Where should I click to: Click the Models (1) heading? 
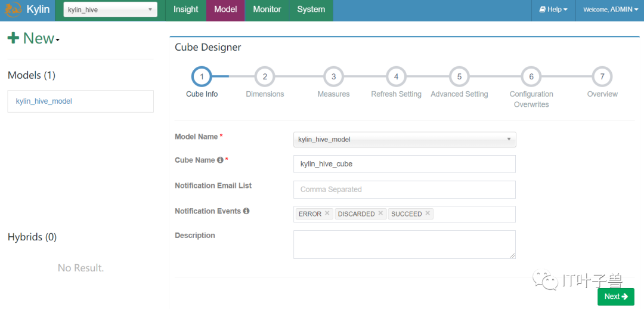(32, 75)
